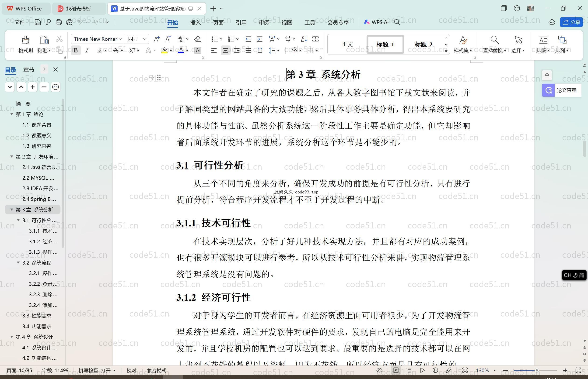Click the blue font color button
This screenshot has height=379, width=588.
[181, 50]
